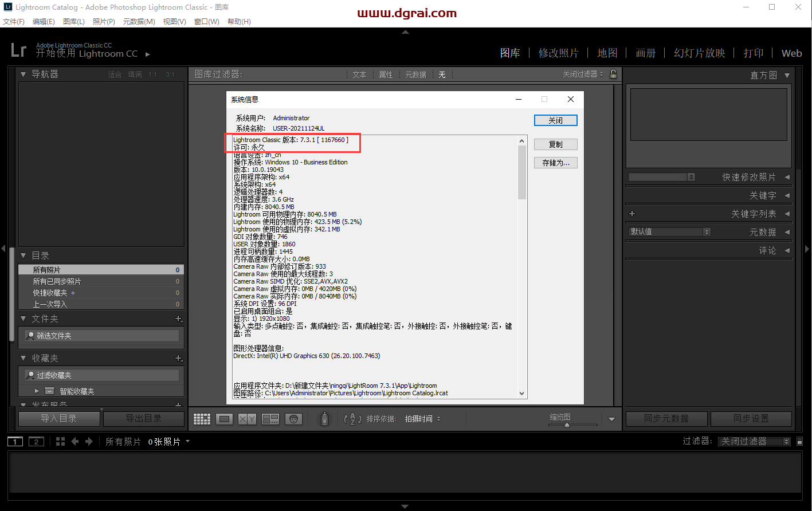Switch to Grid view (网格) icon

[x=202, y=419]
